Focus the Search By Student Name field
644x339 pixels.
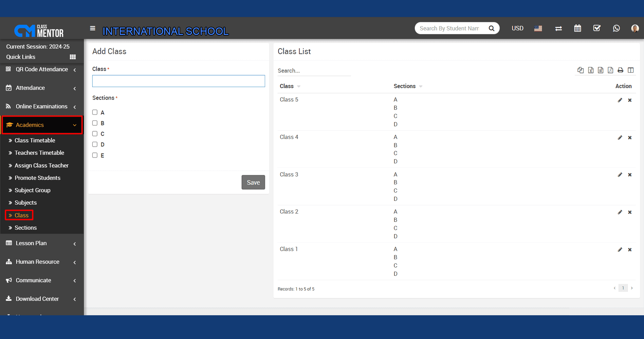pyautogui.click(x=450, y=28)
